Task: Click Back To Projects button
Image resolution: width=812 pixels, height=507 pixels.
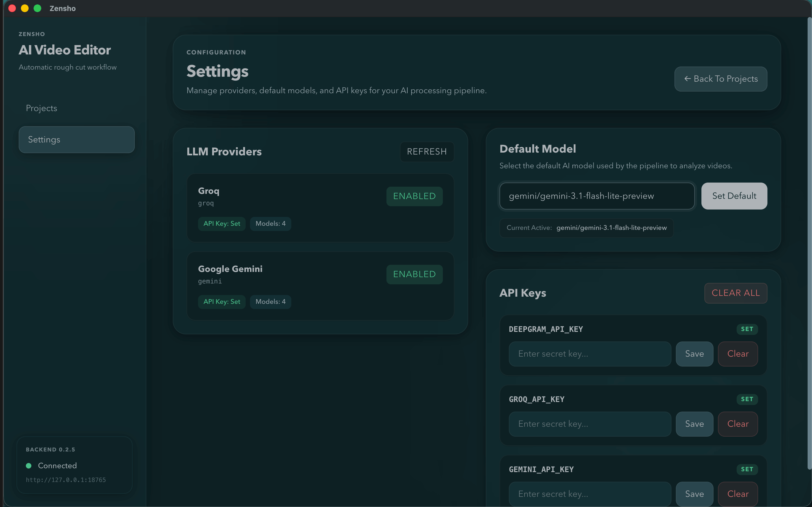Action: [720, 79]
